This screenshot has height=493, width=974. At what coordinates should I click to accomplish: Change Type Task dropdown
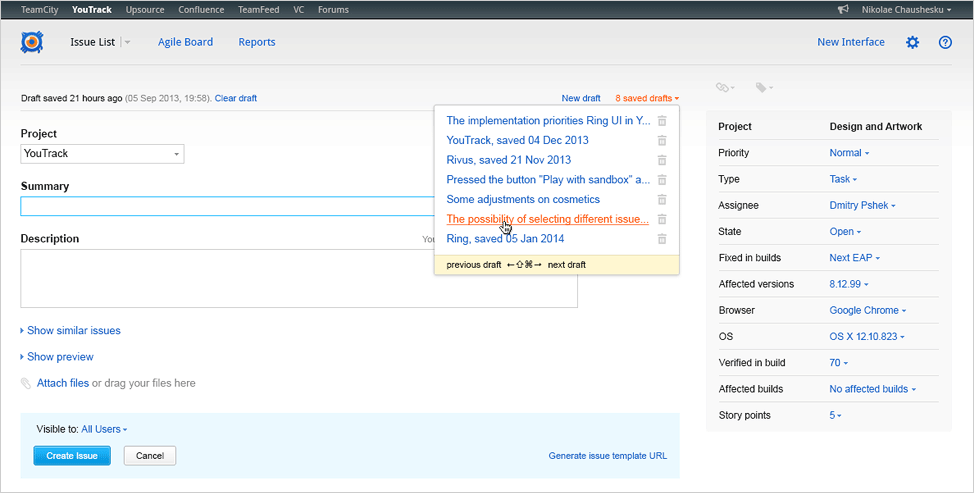tap(843, 179)
